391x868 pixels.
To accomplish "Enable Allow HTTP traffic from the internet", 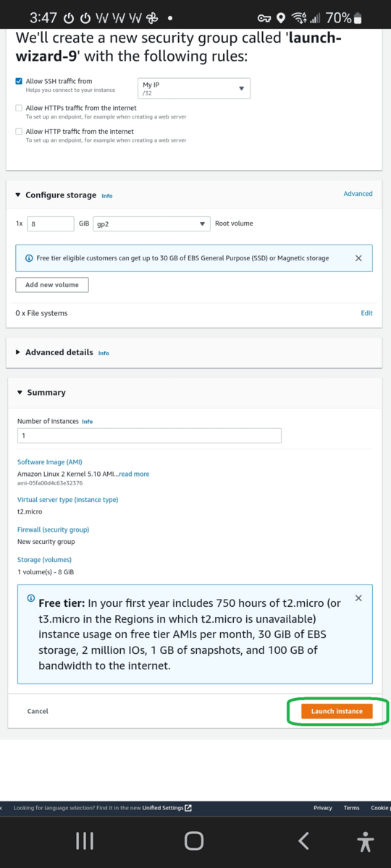I will tap(19, 132).
